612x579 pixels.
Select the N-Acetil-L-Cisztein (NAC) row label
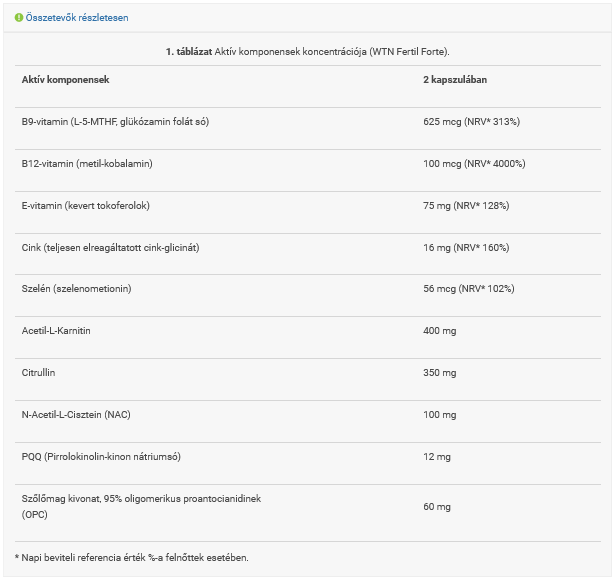tap(76, 414)
